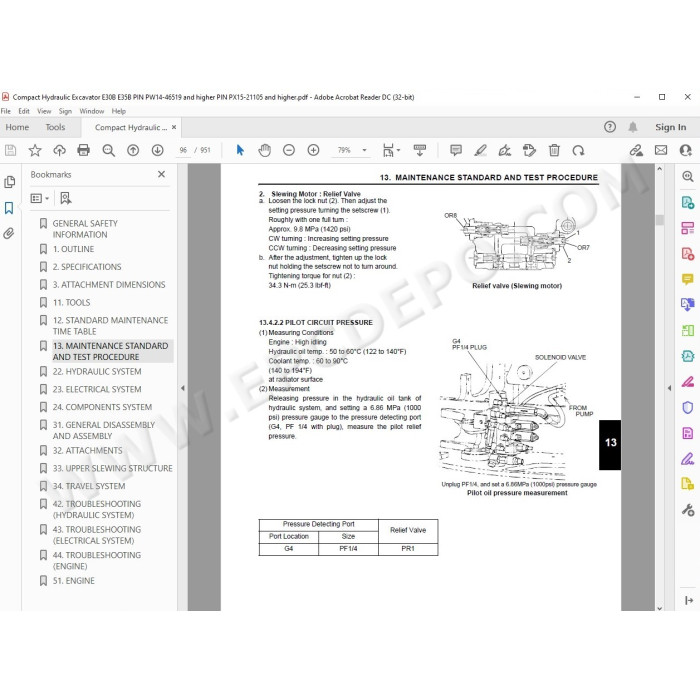Viewport: 700px width, 700px height.
Task: Open bookmark 1. OUTLINE
Action: coord(73,249)
